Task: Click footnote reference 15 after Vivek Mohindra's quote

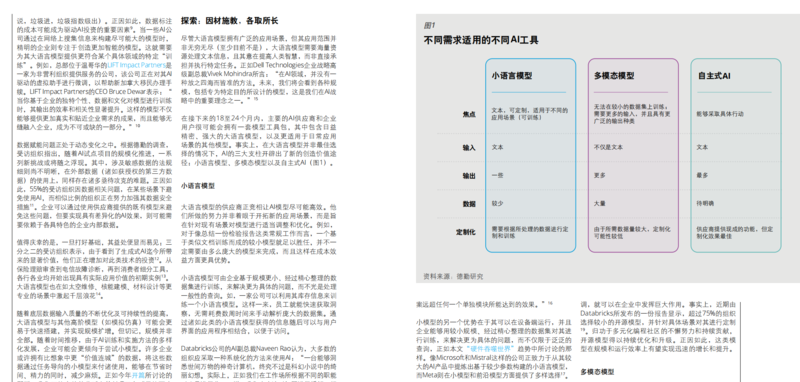Action: coord(256,99)
